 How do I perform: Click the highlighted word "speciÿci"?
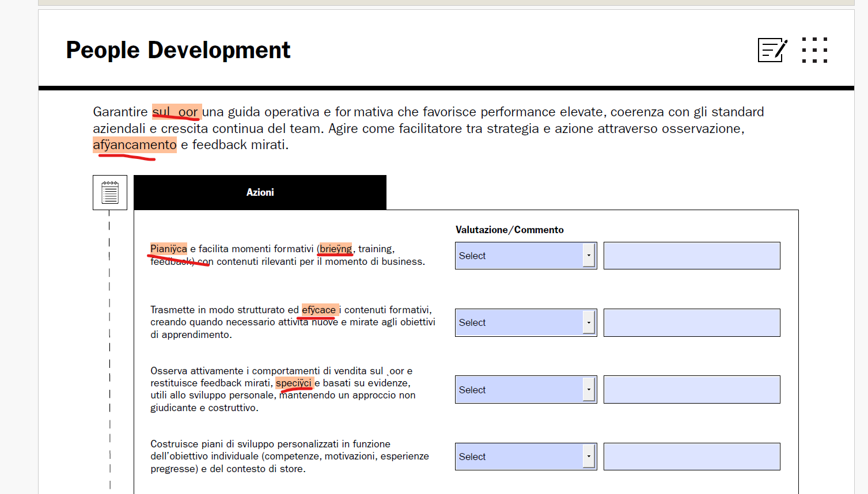[x=294, y=383]
